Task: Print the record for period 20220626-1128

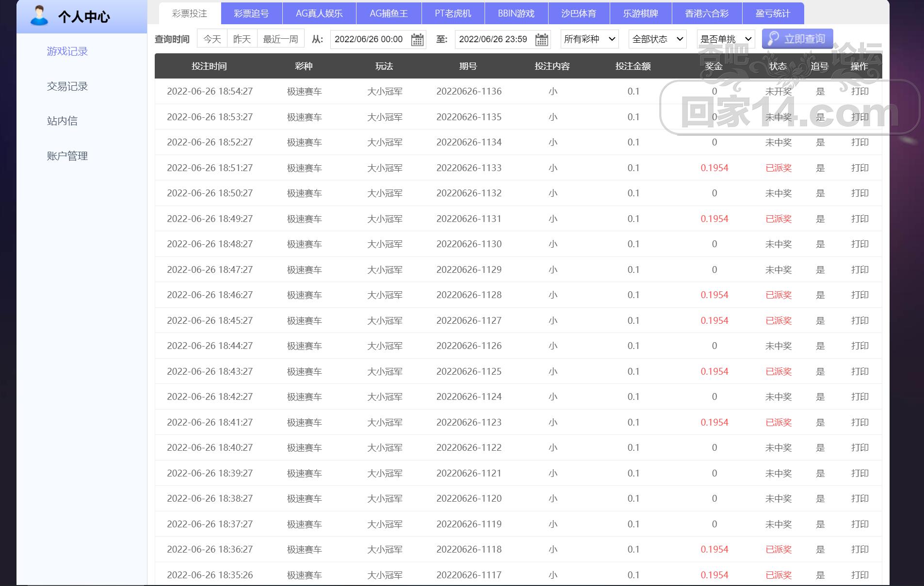Action: [x=859, y=295]
